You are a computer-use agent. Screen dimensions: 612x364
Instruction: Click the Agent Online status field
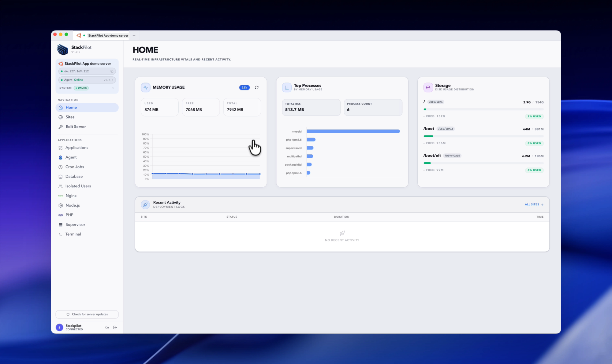click(x=87, y=80)
